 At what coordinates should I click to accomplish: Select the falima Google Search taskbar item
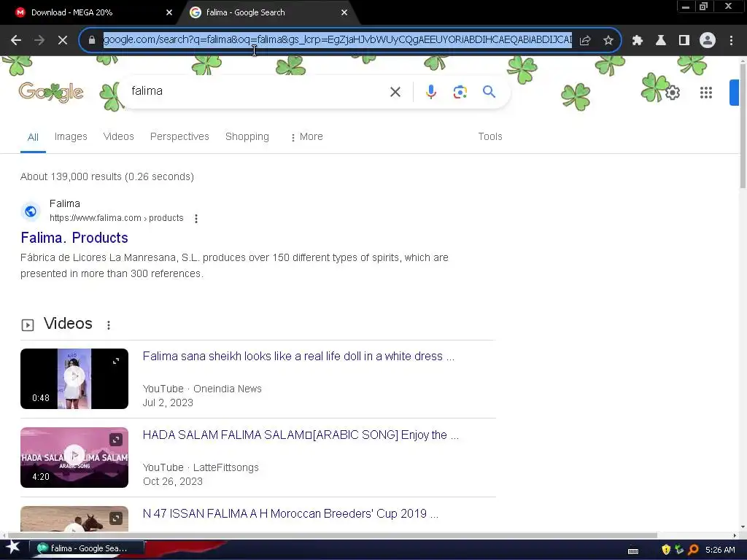pos(87,548)
